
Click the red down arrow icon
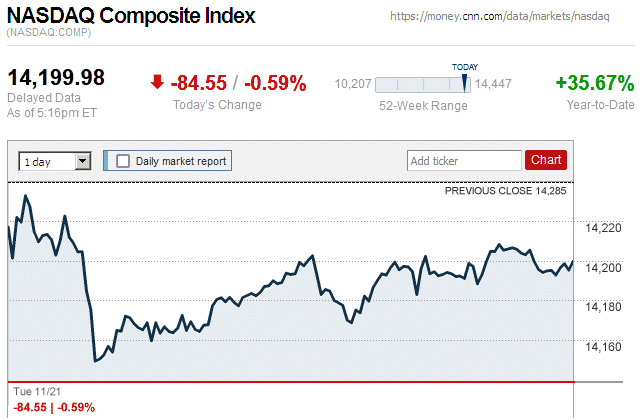click(157, 82)
